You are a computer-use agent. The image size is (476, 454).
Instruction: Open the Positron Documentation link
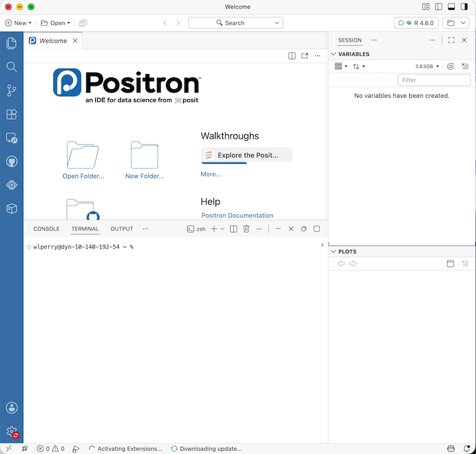click(237, 215)
